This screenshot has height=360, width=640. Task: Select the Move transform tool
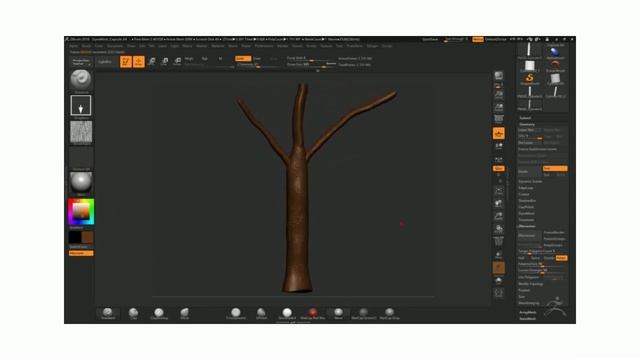[152, 62]
